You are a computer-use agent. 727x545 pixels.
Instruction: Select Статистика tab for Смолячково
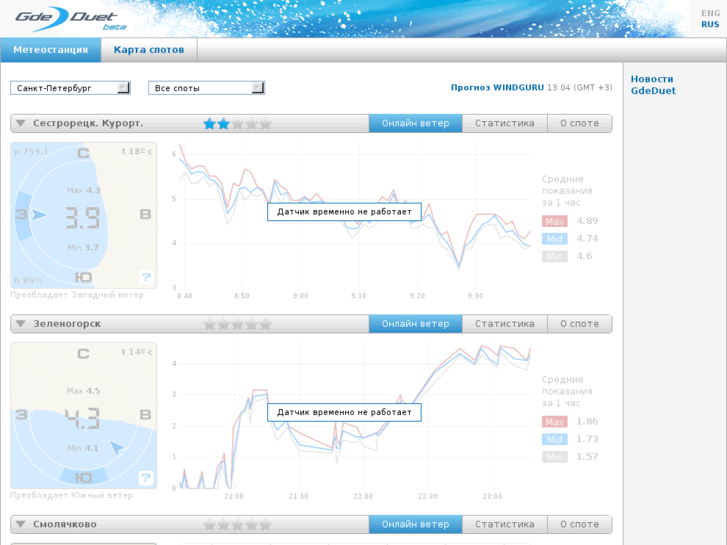[504, 524]
